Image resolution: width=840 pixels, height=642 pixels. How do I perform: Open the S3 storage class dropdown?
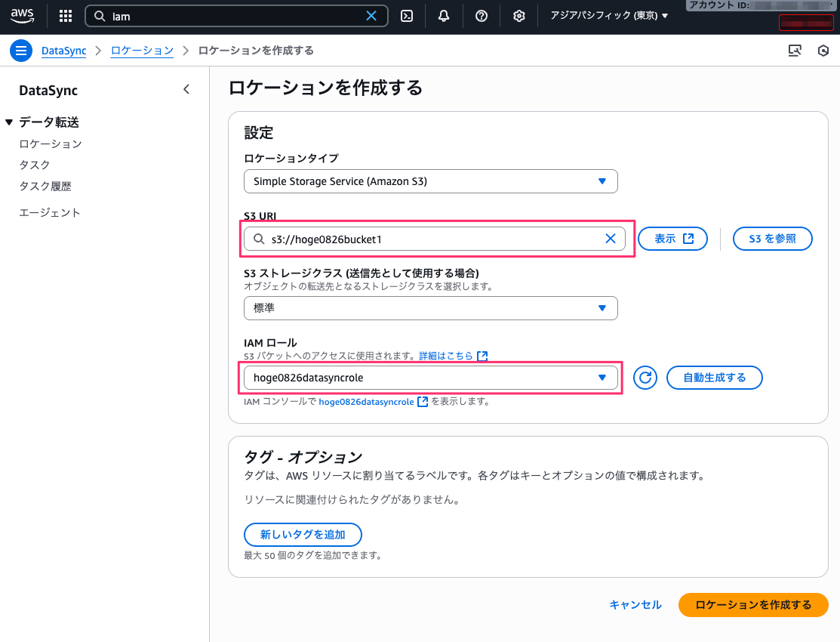coord(430,308)
